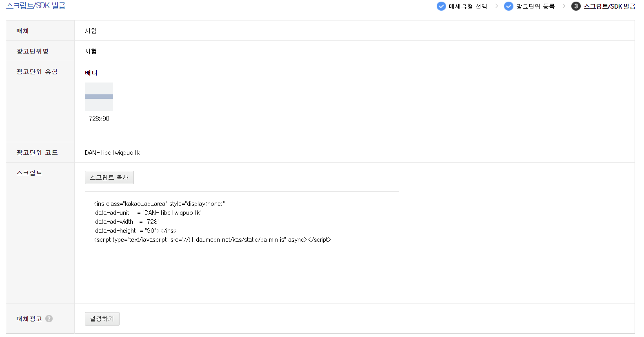Open the help icon next to 대체광고
This screenshot has width=644, height=337.
click(49, 319)
